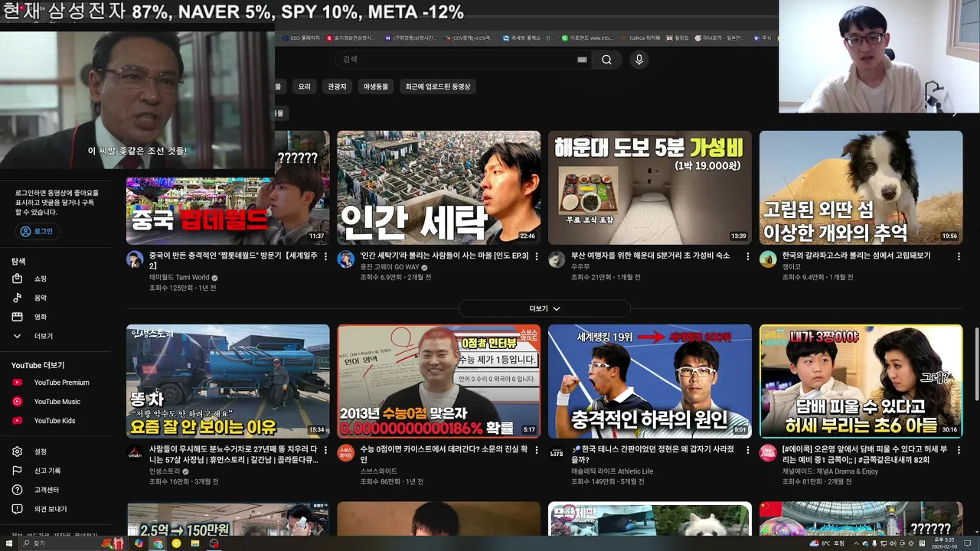The image size is (980, 551).
Task: Open the Tcafe2a 티카페 bookmark
Action: click(641, 37)
